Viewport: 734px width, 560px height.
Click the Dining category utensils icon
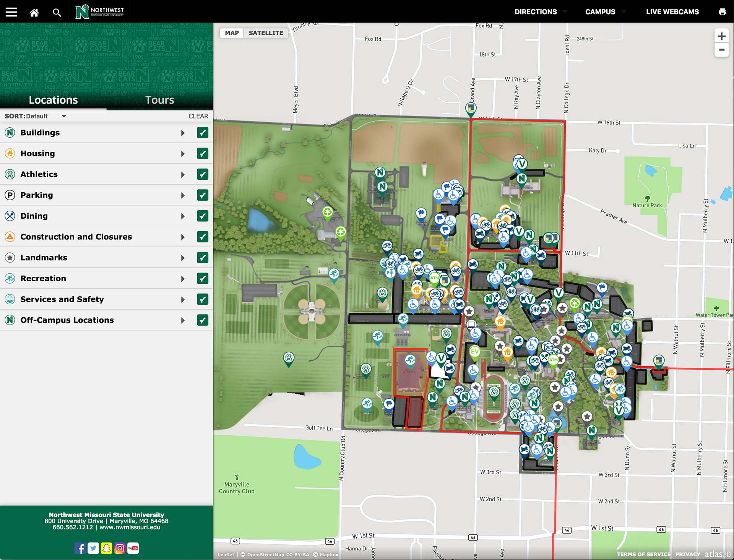pyautogui.click(x=10, y=216)
